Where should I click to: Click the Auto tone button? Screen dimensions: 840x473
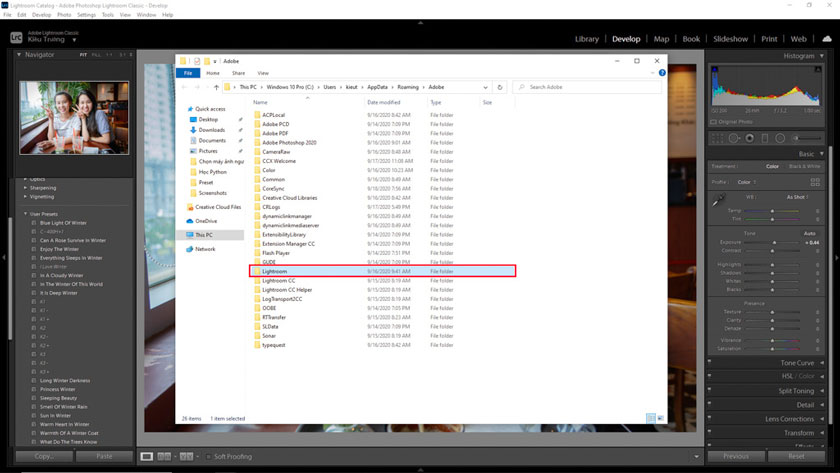point(809,233)
